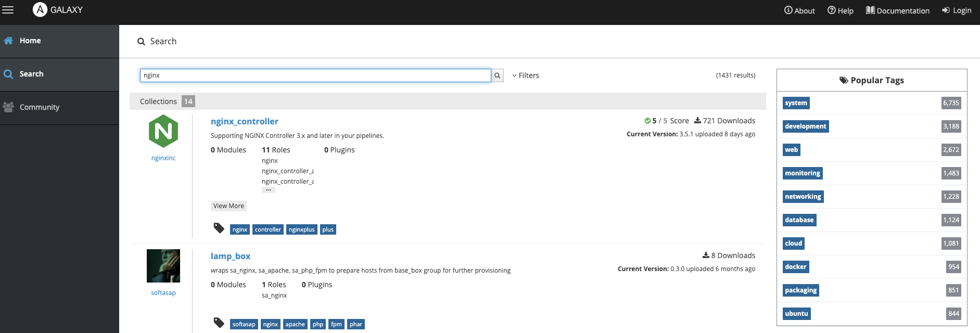
Task: Select the ubuntu popular tag
Action: pyautogui.click(x=797, y=314)
